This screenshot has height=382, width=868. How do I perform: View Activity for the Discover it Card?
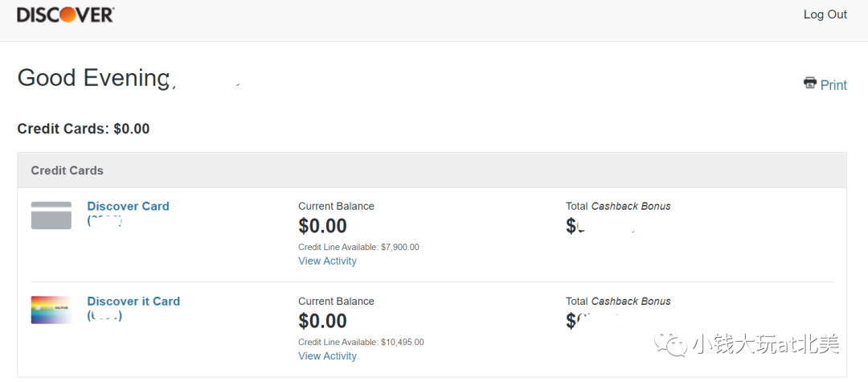coord(327,356)
